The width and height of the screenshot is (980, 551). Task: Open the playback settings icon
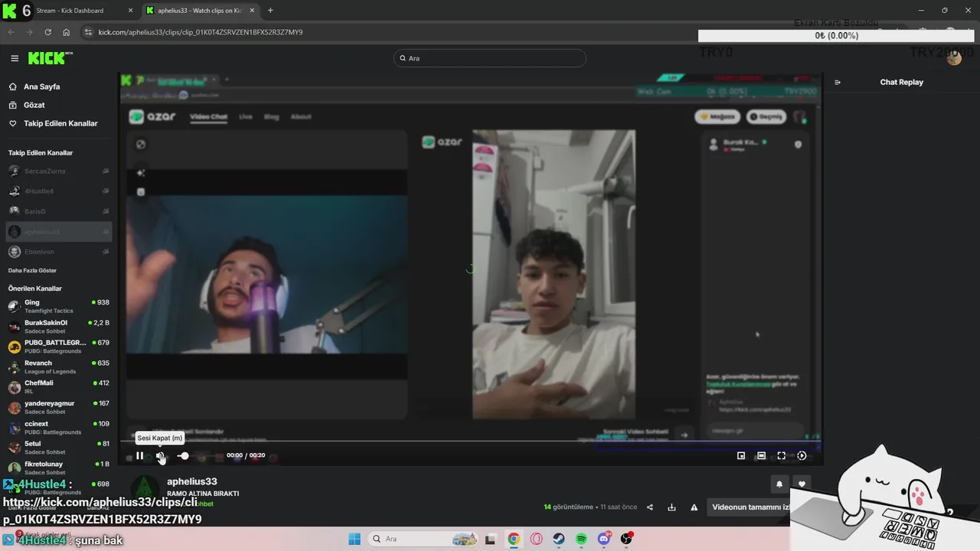[802, 455]
